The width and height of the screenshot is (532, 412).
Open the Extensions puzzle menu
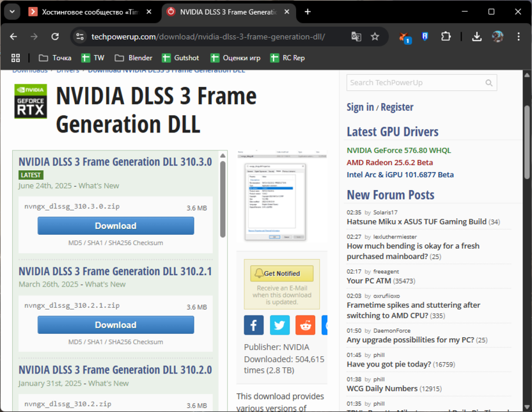pos(446,36)
